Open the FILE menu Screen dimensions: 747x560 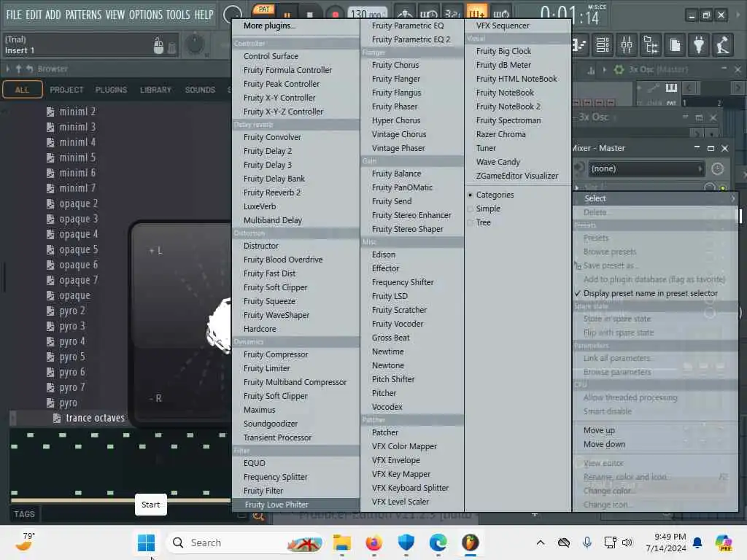(x=13, y=15)
